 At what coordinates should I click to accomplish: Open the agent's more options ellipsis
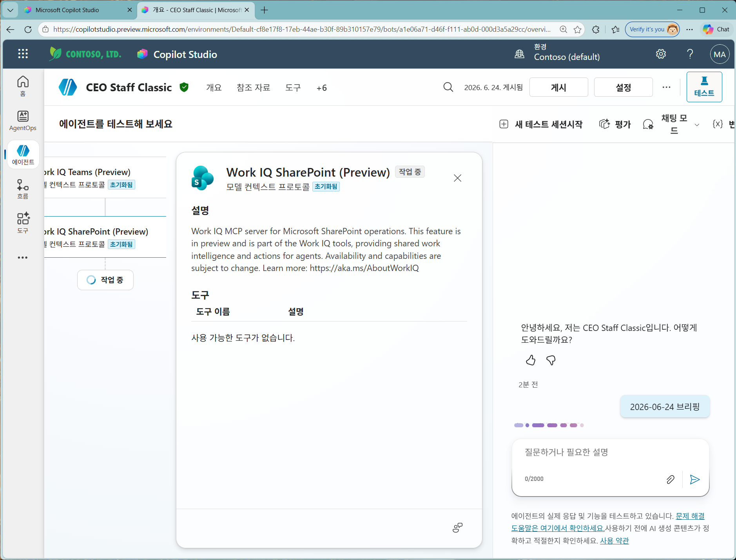tap(666, 87)
